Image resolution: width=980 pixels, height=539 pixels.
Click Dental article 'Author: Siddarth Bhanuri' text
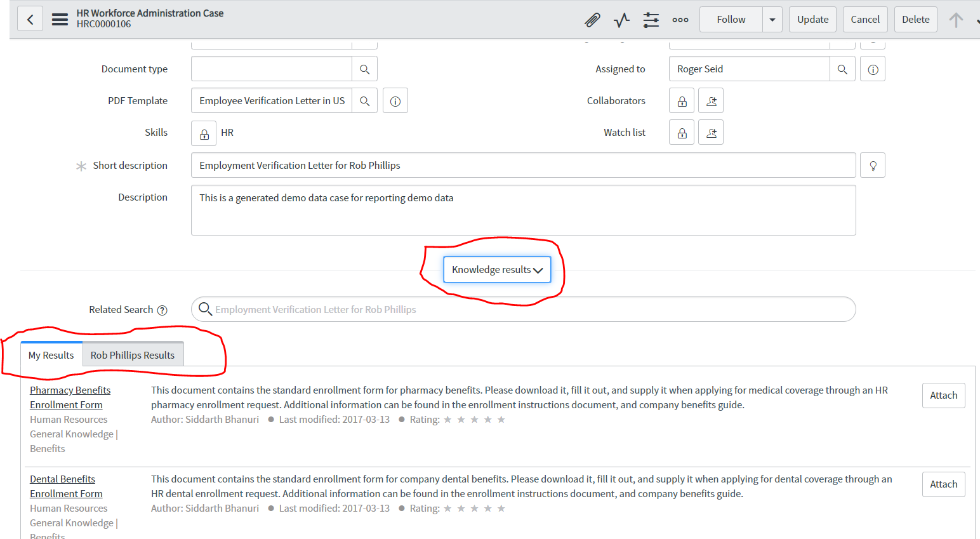coord(205,509)
